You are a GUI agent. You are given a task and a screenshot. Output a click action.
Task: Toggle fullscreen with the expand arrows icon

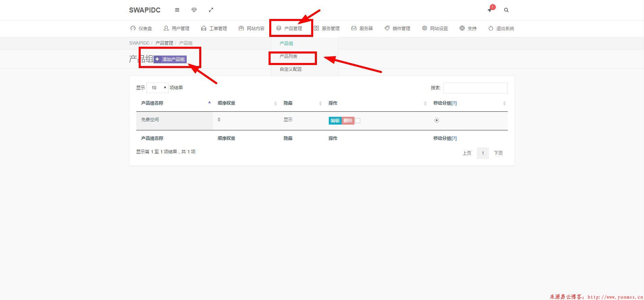coord(211,10)
